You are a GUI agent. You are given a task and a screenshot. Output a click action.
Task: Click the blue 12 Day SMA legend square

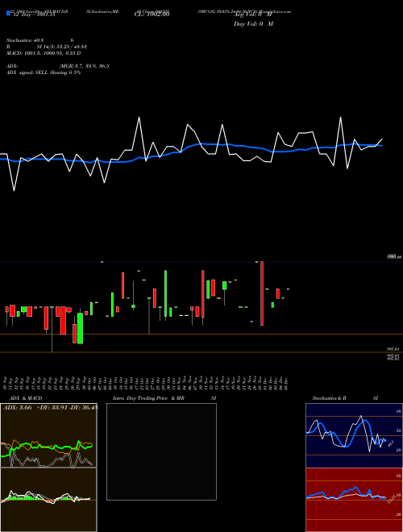[x=8, y=13]
